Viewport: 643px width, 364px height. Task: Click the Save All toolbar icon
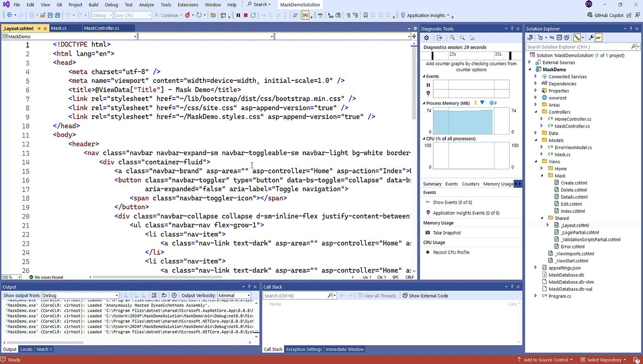tap(58, 15)
